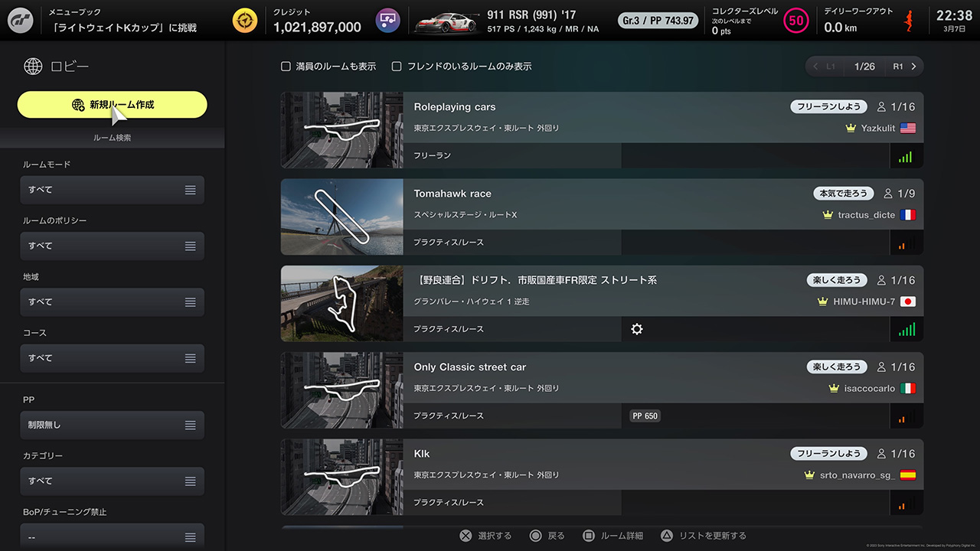Click the ルーム検索 section header

pos(112,138)
